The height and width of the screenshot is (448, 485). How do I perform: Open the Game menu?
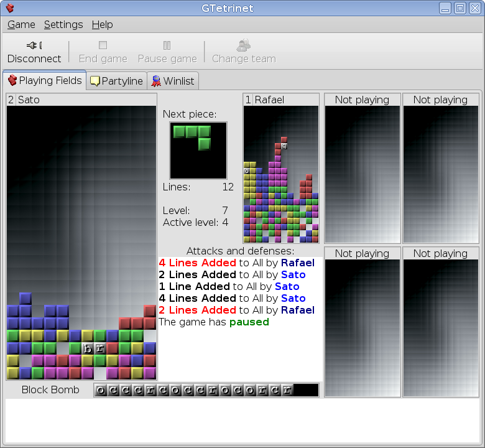[x=21, y=24]
